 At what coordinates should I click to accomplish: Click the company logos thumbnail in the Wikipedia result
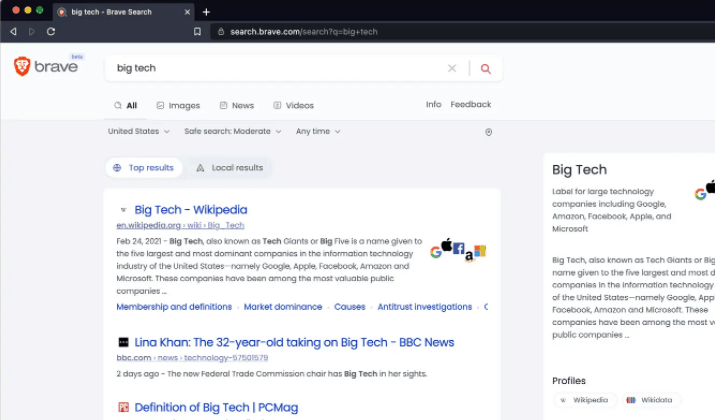tap(458, 250)
